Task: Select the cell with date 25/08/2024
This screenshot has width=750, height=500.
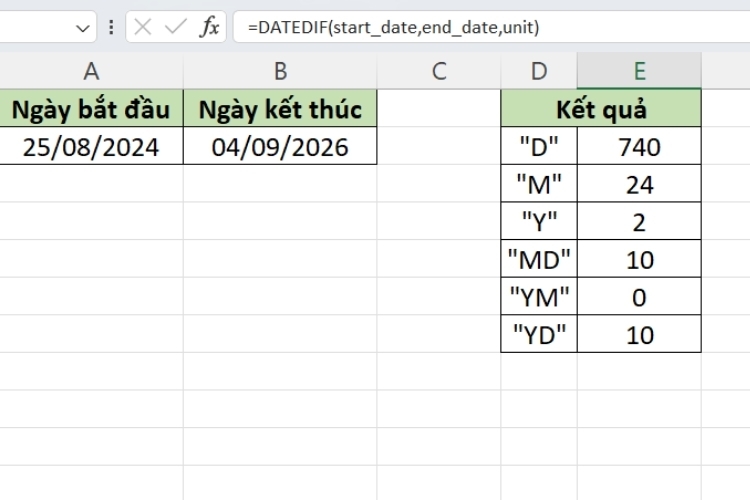Action: [x=91, y=146]
